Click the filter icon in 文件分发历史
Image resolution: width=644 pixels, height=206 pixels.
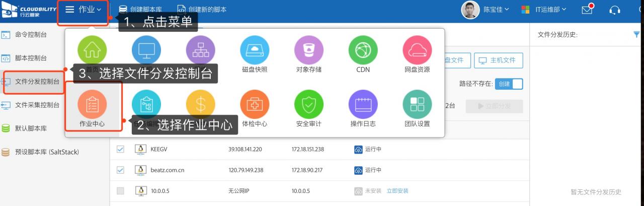636,34
